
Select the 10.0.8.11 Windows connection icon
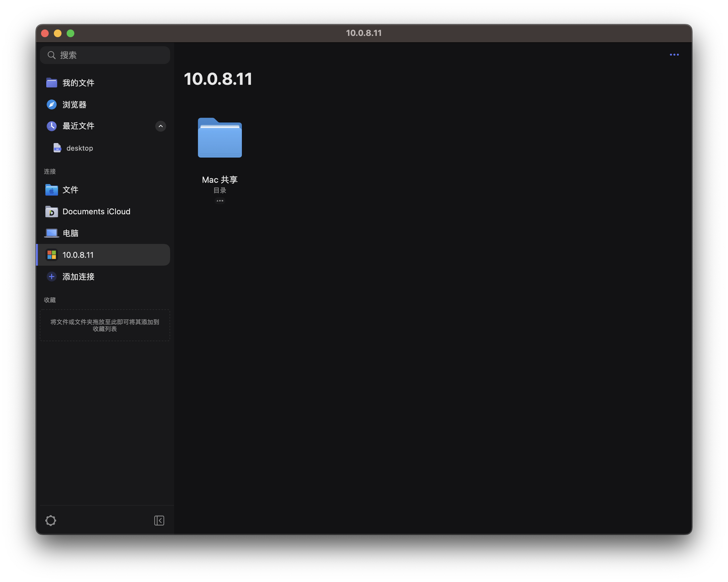[52, 255]
